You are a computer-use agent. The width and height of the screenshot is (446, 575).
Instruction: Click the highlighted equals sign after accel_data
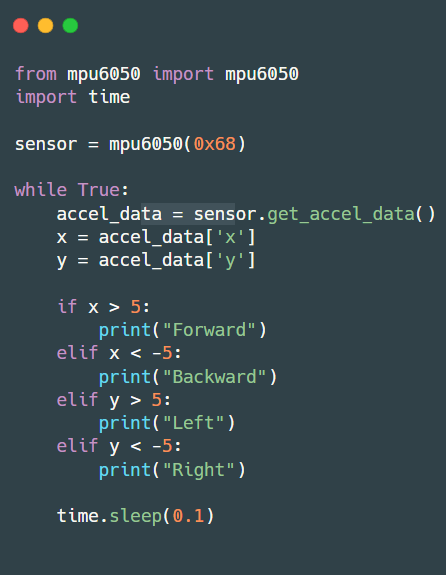(x=178, y=214)
